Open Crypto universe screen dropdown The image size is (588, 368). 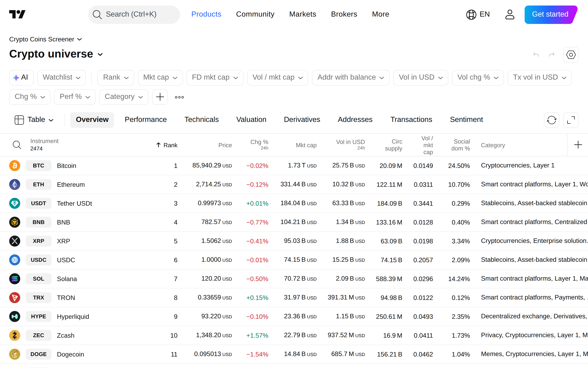56,54
